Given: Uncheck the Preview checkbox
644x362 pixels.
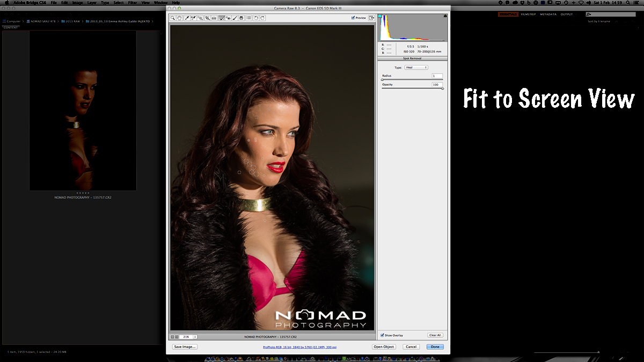Looking at the screenshot, I should pyautogui.click(x=353, y=18).
